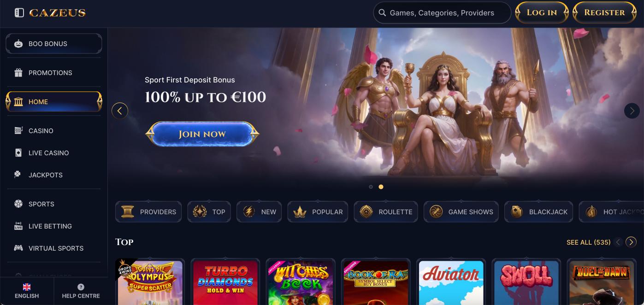Open Boo Bonus with the pumpkin icon

point(18,44)
